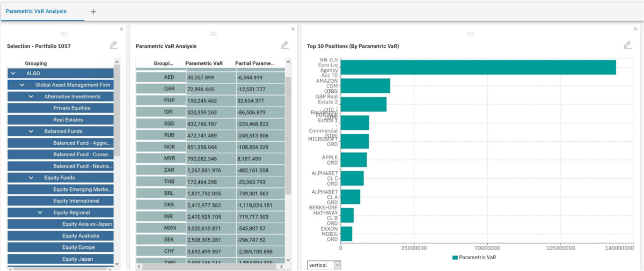Viewport: 644px width, 271px height.
Task: Grab the Top 10 Positions drag handle
Action: (x=471, y=34)
